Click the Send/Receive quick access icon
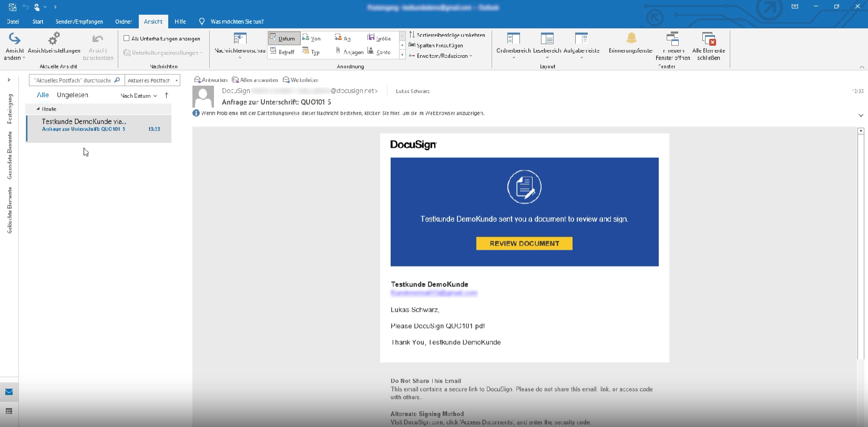 pyautogui.click(x=12, y=7)
